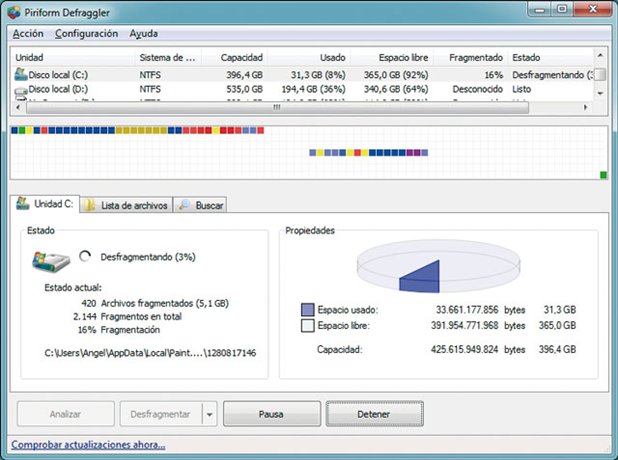Click the Disco local (C:) drive icon

22,75
